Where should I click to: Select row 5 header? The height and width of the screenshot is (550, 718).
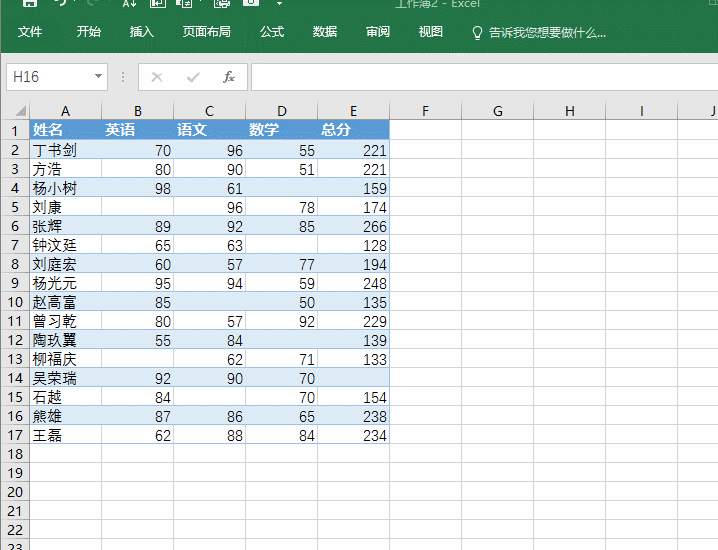(x=15, y=207)
